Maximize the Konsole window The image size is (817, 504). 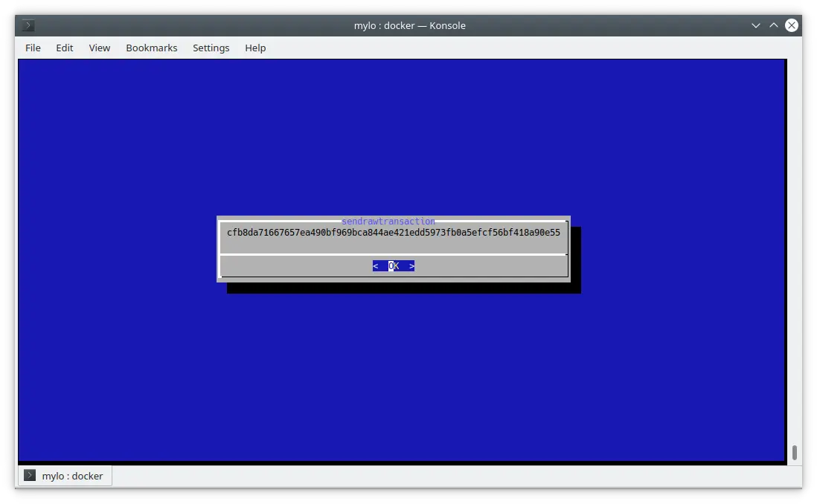[774, 25]
